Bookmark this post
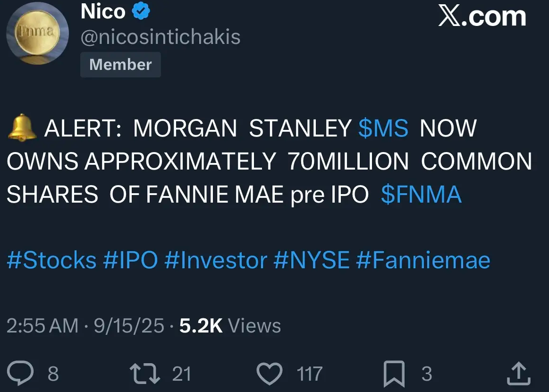This screenshot has width=549, height=392. click(395, 373)
